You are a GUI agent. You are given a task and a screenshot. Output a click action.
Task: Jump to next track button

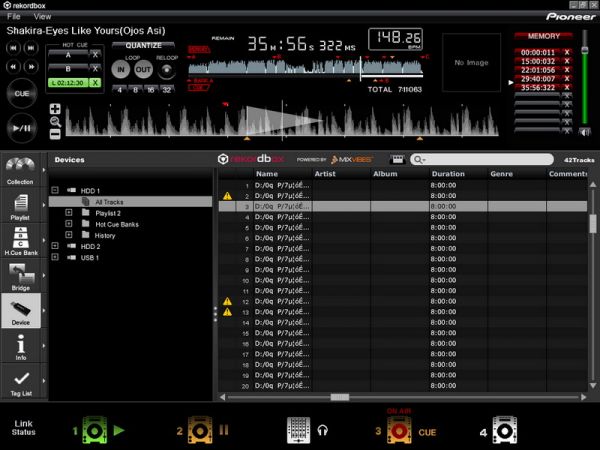click(31, 48)
